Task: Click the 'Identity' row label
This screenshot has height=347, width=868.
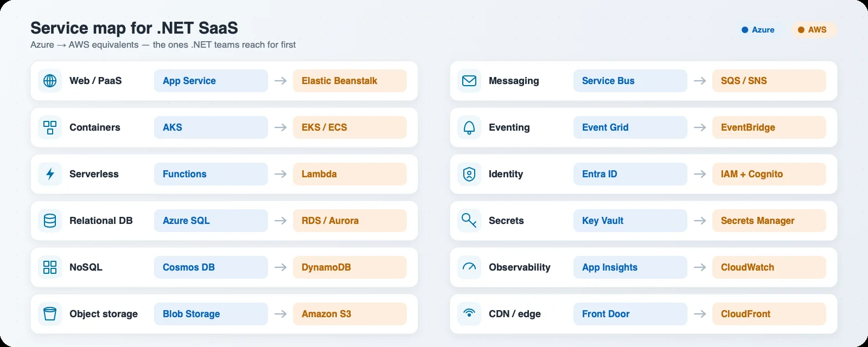Action: [506, 174]
